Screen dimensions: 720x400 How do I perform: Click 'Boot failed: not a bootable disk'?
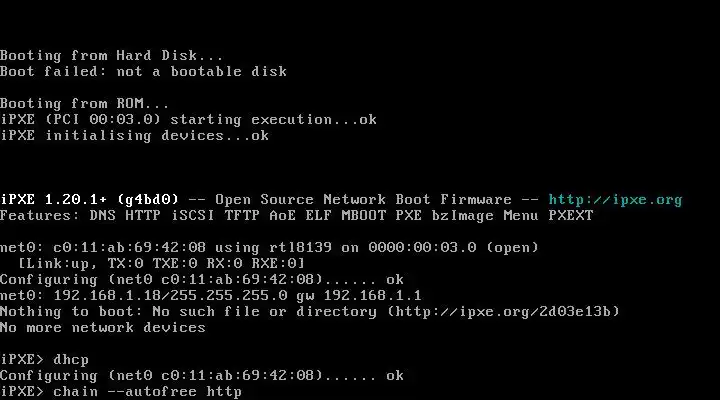143,71
